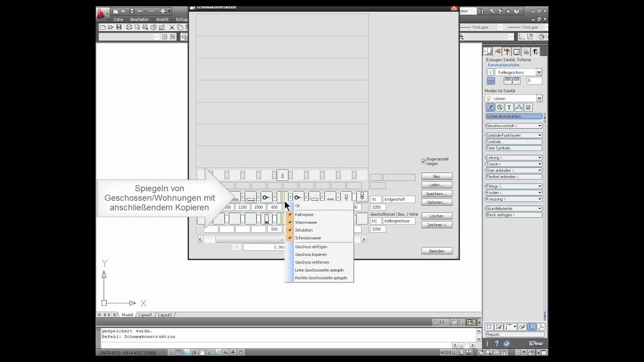Viewport: 644px width, 362px height.
Task: Click the Publish icon in standard toolbar
Action: coord(145,27)
